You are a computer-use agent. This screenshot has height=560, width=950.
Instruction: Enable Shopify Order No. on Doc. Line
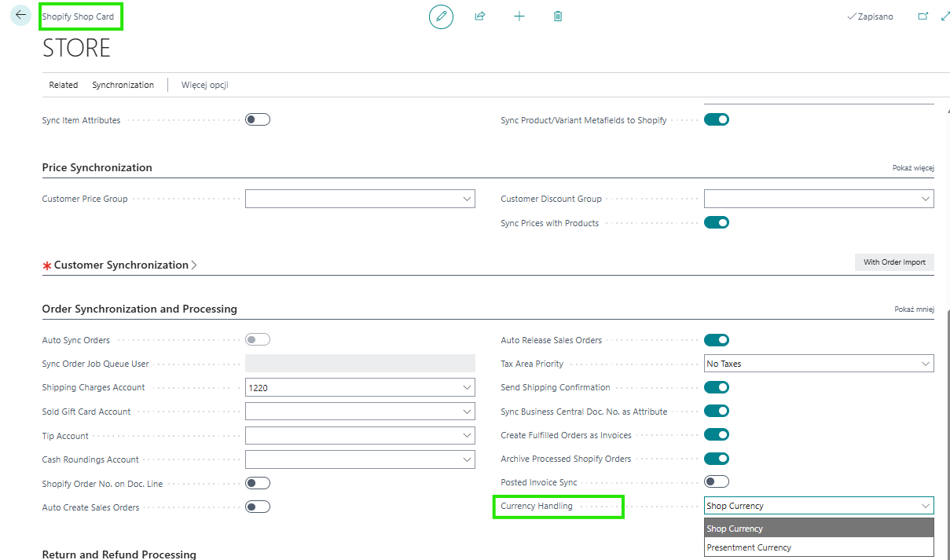(x=258, y=483)
